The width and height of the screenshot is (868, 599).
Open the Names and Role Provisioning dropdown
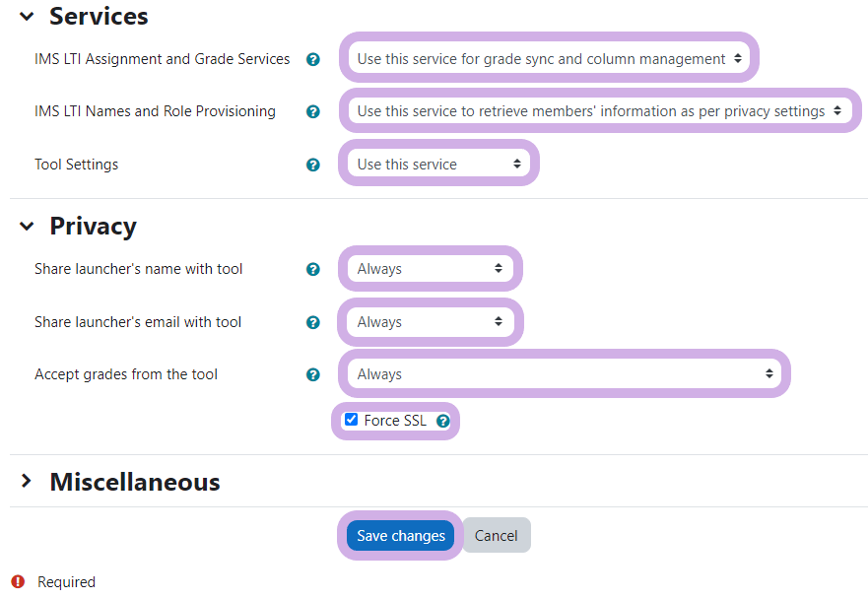[x=599, y=111]
